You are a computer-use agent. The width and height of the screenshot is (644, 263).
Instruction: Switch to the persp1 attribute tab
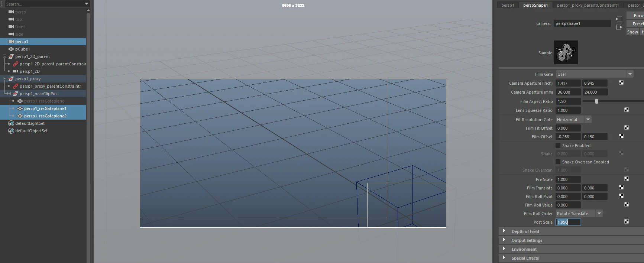[x=508, y=5]
